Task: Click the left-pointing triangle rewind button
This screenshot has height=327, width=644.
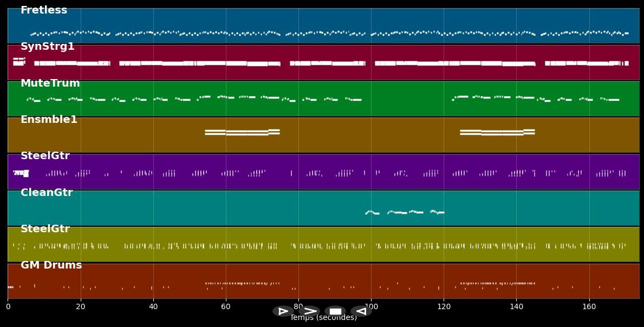Action: [x=361, y=311]
